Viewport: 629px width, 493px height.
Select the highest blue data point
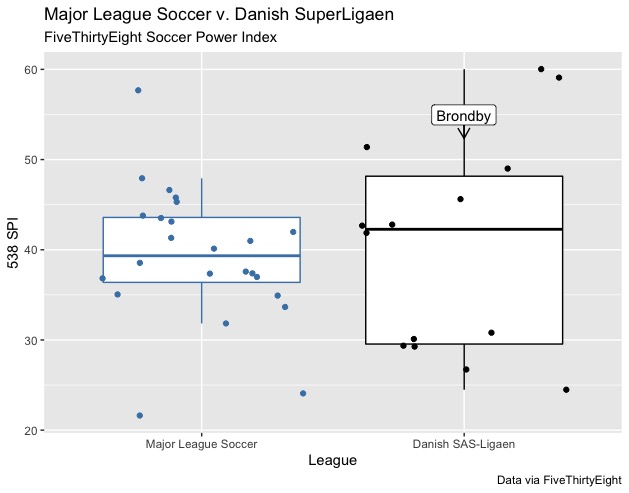(x=138, y=90)
